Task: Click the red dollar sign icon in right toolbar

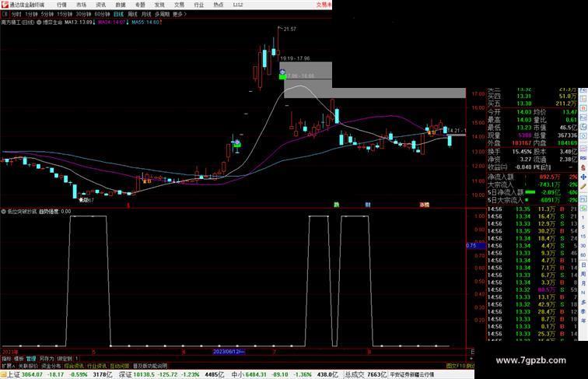Action: coord(583,168)
